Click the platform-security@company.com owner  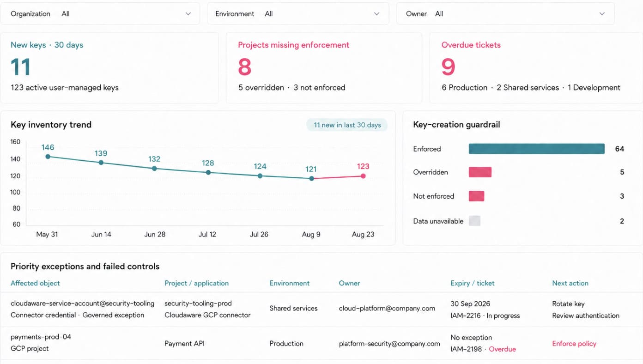click(x=389, y=344)
